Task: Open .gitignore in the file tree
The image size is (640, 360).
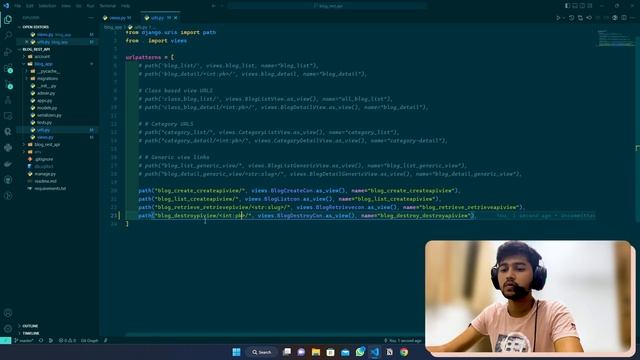Action: click(57, 159)
